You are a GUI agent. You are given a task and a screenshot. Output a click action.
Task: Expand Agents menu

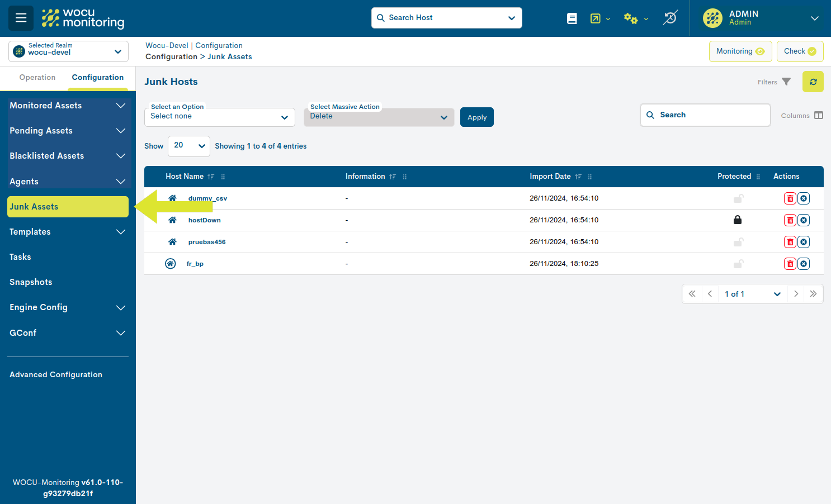[68, 181]
